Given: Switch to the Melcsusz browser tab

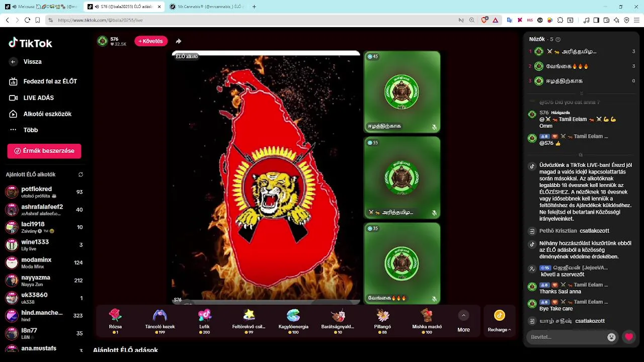Looking at the screenshot, I should (x=41, y=7).
